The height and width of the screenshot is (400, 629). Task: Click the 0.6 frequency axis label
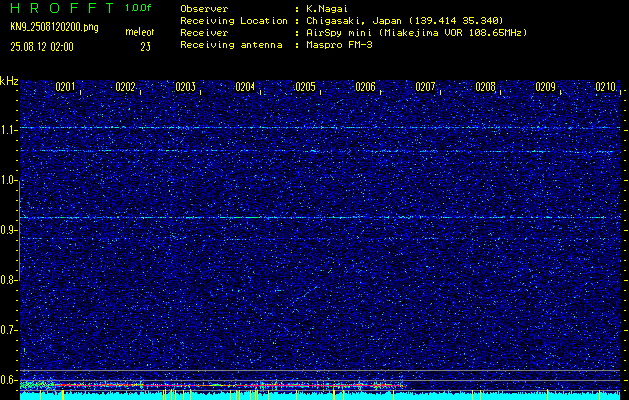[8, 380]
